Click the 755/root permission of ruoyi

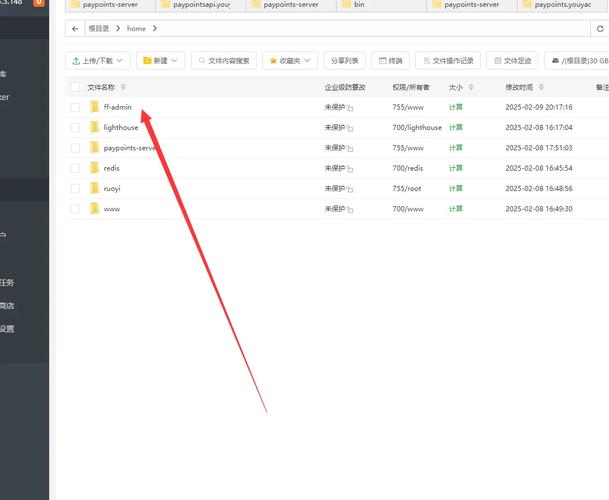point(407,188)
